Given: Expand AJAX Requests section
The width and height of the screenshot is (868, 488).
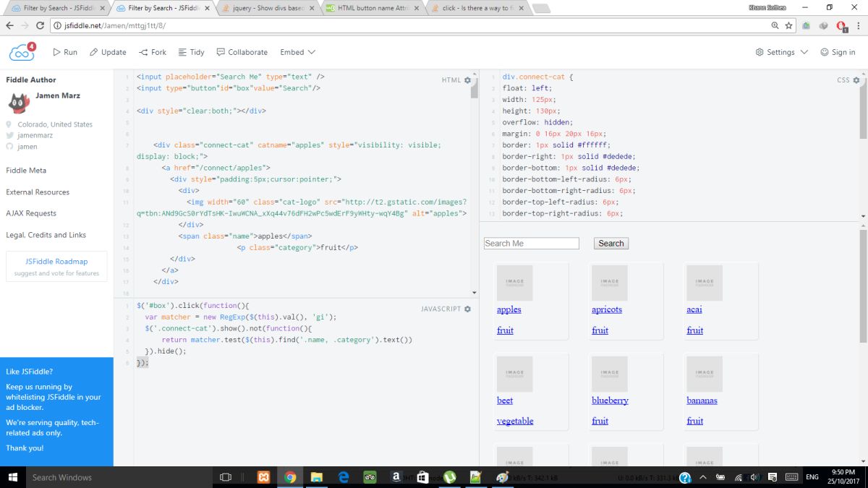Looking at the screenshot, I should pyautogui.click(x=31, y=213).
